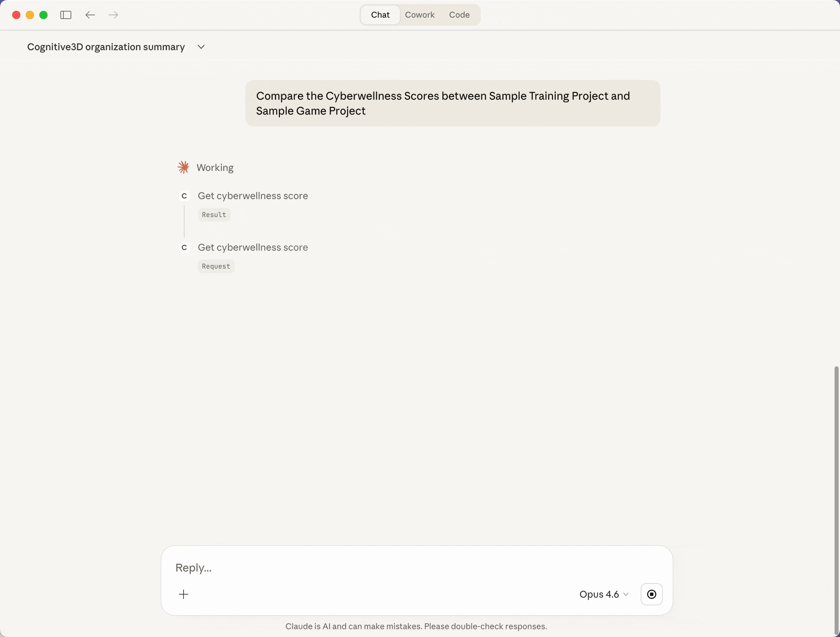
Task: Click the orange Claude spark icon
Action: click(x=184, y=168)
